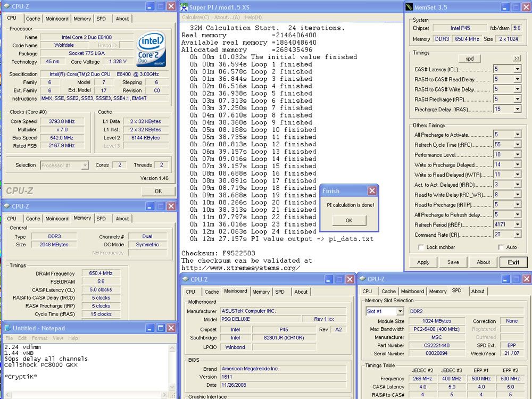Maximize the Notepad window

click(x=161, y=328)
